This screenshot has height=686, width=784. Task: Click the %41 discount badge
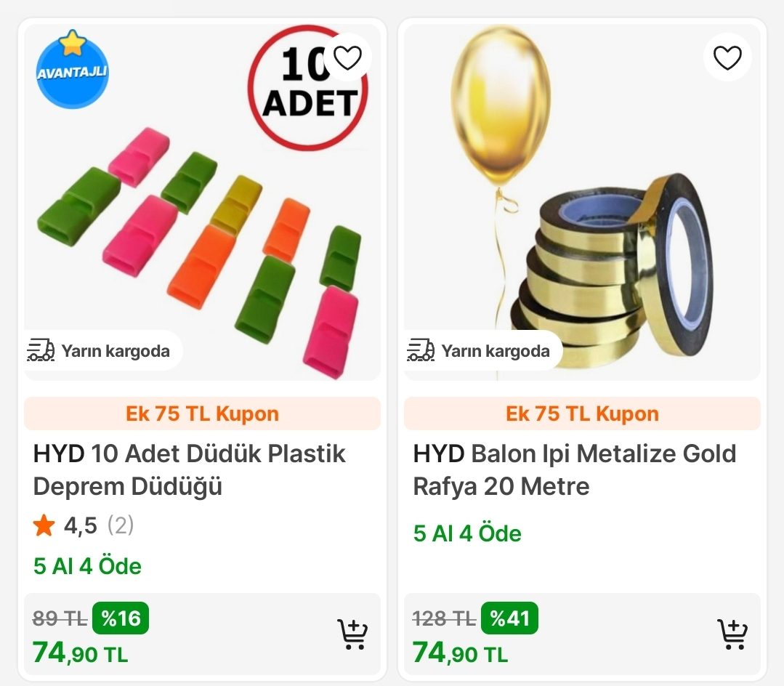click(509, 618)
